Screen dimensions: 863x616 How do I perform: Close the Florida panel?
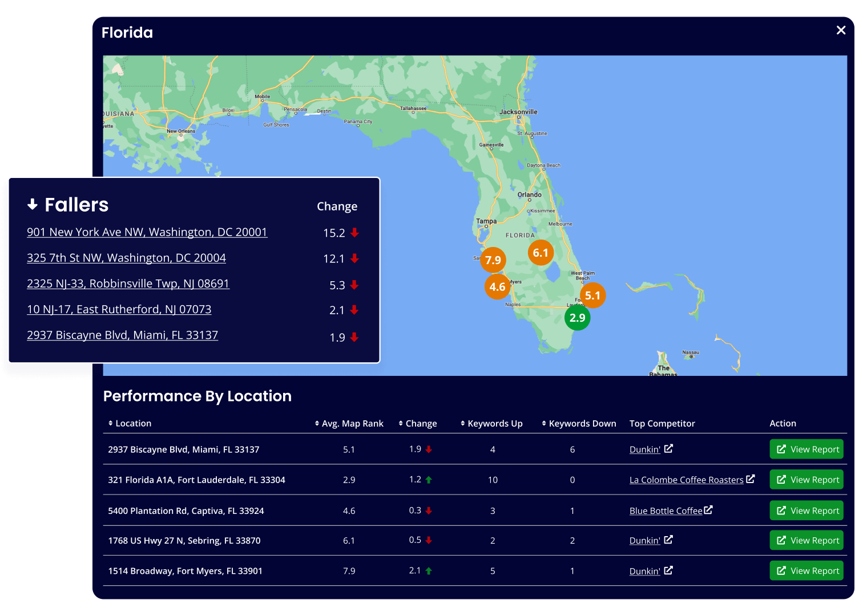[841, 30]
